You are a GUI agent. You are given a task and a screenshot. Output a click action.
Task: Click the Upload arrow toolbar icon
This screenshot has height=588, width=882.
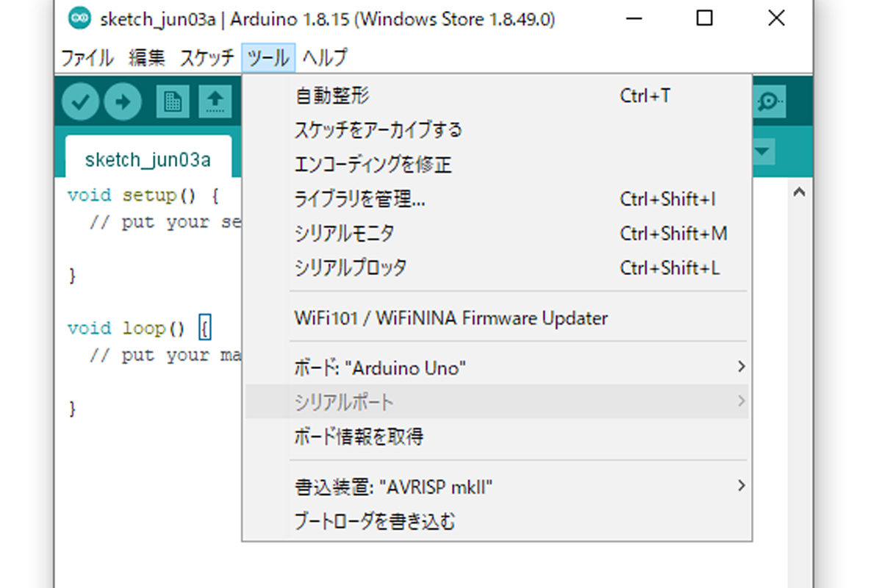[x=123, y=101]
